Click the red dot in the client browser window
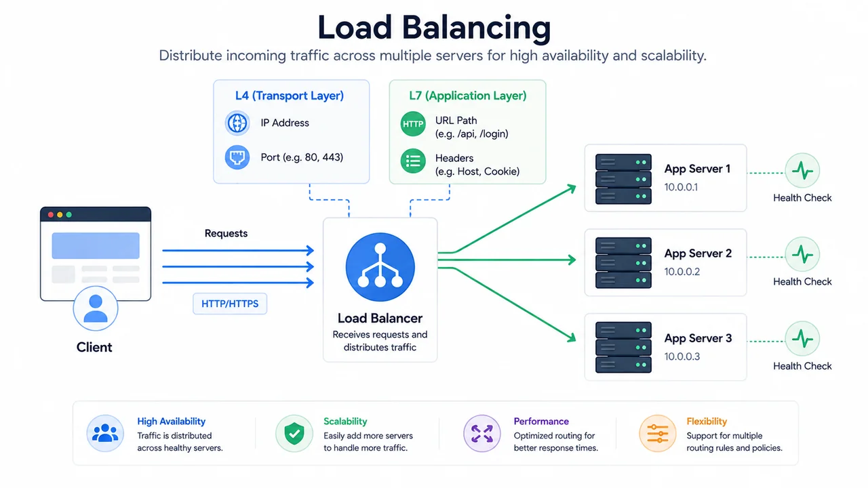 (50, 215)
